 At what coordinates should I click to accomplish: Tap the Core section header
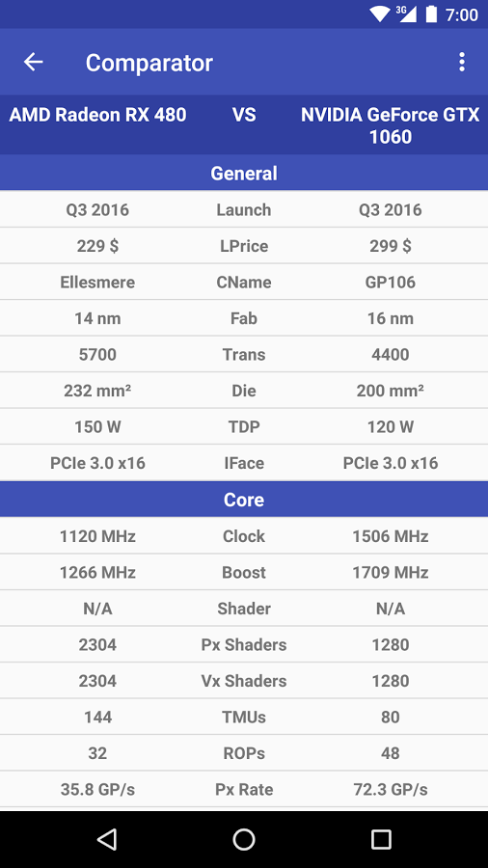coord(244,500)
